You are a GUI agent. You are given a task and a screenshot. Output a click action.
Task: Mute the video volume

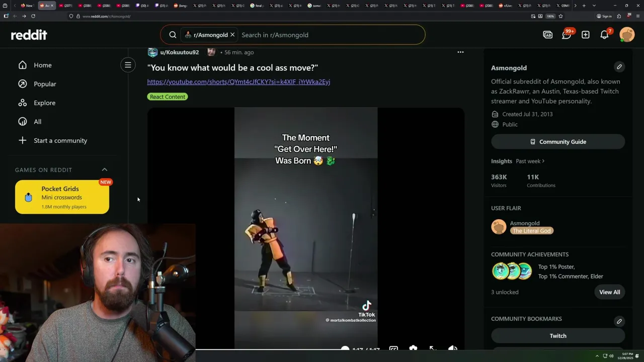pos(453,349)
